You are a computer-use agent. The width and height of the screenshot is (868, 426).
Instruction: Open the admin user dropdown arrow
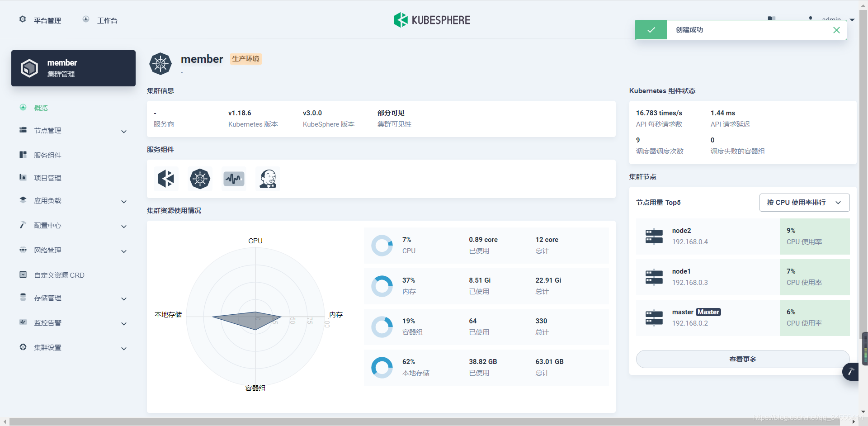pos(852,20)
